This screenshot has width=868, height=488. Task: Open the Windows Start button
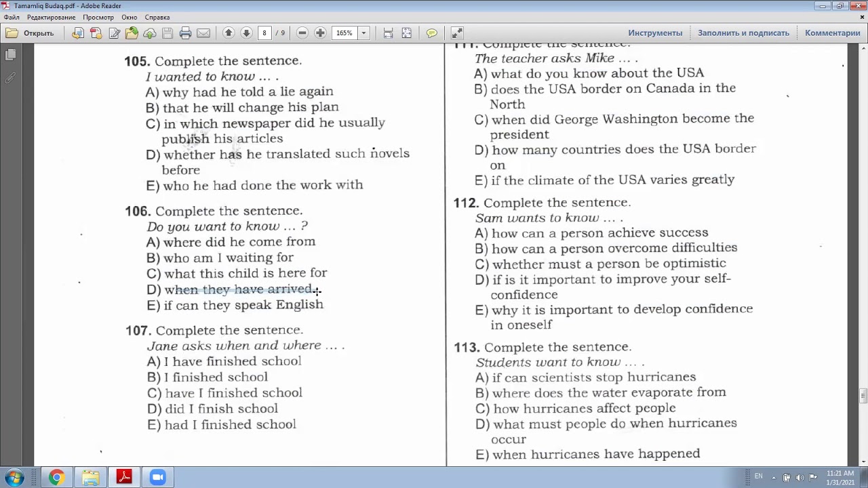point(14,477)
